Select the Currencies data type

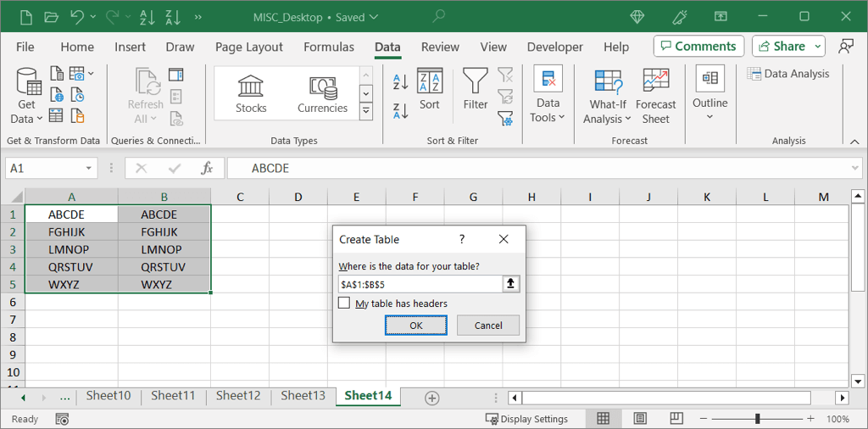tap(322, 93)
